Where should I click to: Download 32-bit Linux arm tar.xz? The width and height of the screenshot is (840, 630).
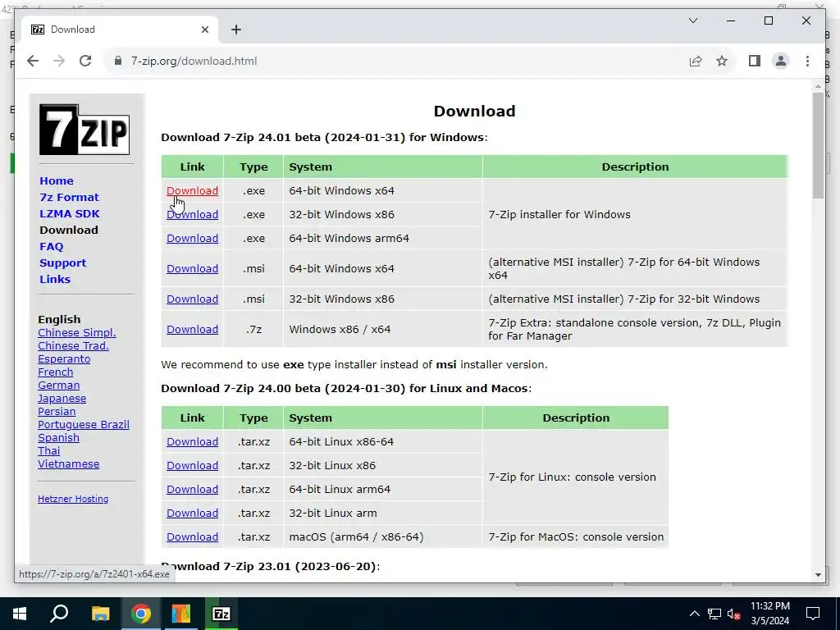192,514
